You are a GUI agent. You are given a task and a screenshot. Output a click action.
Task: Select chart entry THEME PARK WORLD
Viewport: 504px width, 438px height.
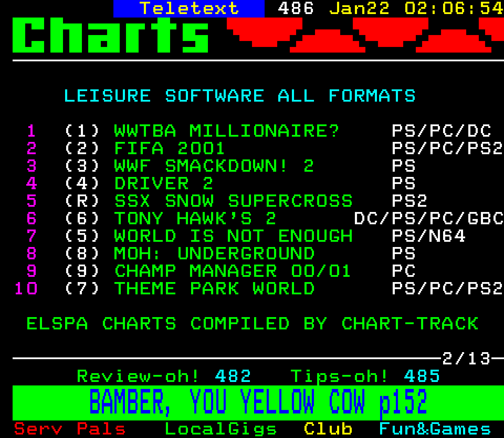tap(214, 288)
